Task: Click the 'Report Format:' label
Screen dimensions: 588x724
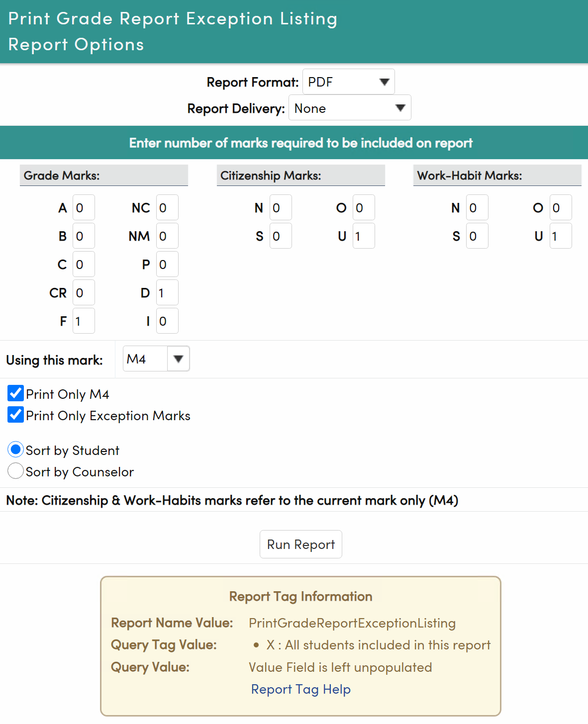Action: [x=253, y=82]
